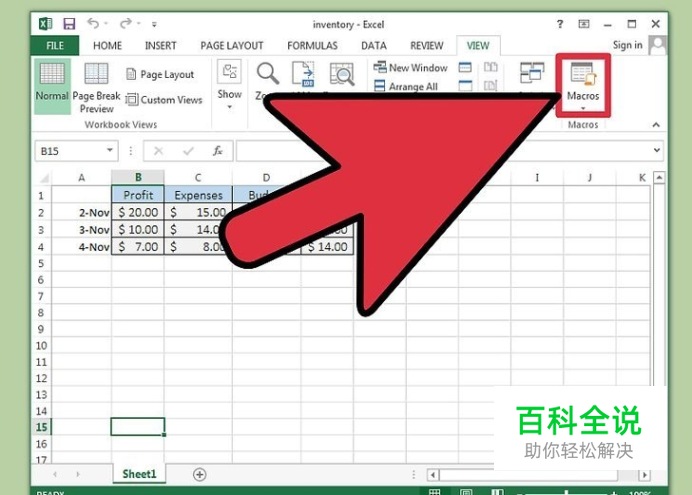The width and height of the screenshot is (692, 495).
Task: Open the PAGE LAYOUT tab
Action: [232, 45]
